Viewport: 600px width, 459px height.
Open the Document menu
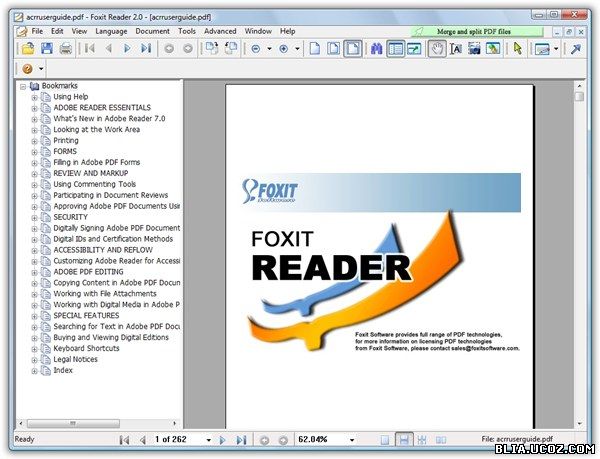click(152, 31)
